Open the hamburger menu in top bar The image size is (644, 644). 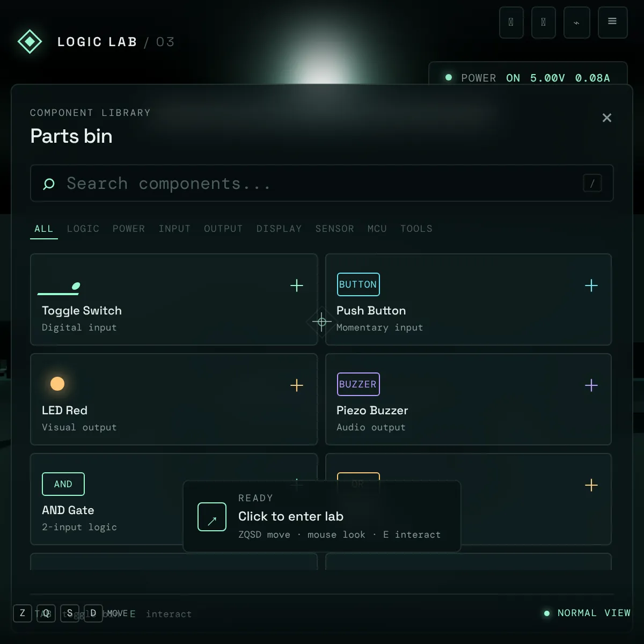(x=612, y=23)
